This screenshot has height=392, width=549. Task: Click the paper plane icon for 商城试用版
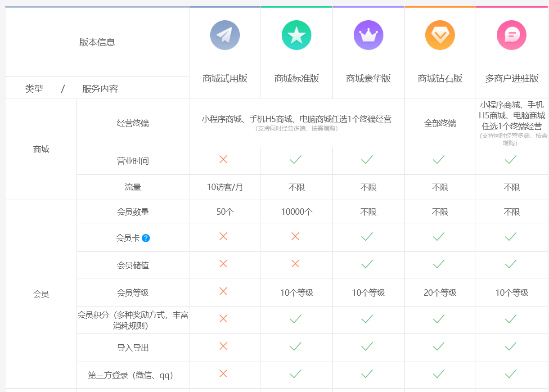225,35
